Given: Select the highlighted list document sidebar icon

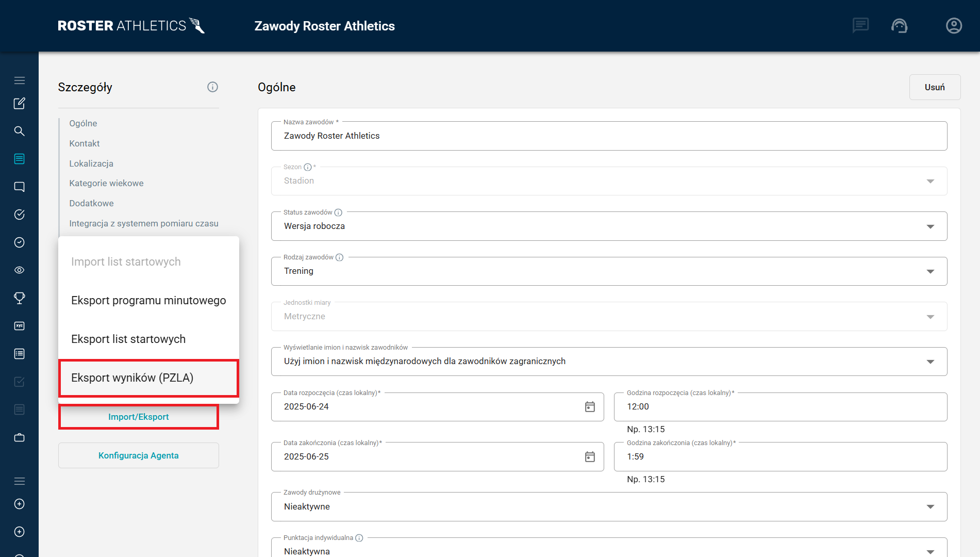Looking at the screenshot, I should point(19,159).
